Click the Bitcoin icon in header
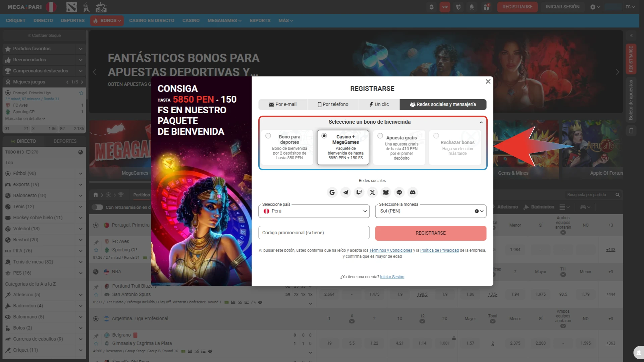 click(x=432, y=7)
